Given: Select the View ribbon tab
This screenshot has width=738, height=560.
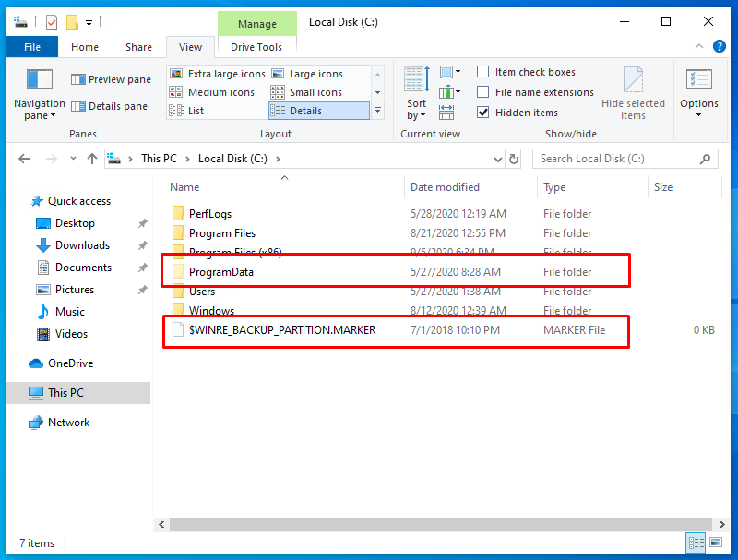Looking at the screenshot, I should click(190, 47).
